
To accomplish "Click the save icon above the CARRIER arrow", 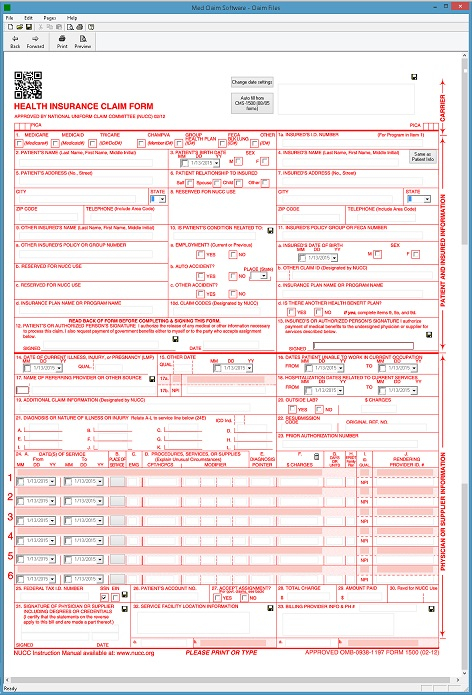I will click(414, 77).
